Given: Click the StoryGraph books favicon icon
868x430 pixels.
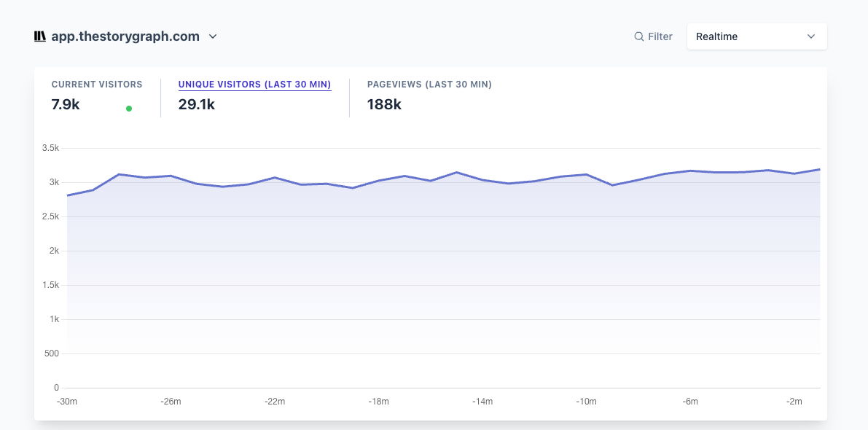Looking at the screenshot, I should (40, 36).
